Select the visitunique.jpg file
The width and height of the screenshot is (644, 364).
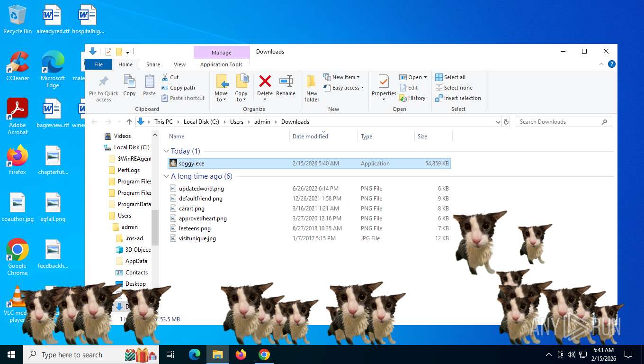coord(309,238)
